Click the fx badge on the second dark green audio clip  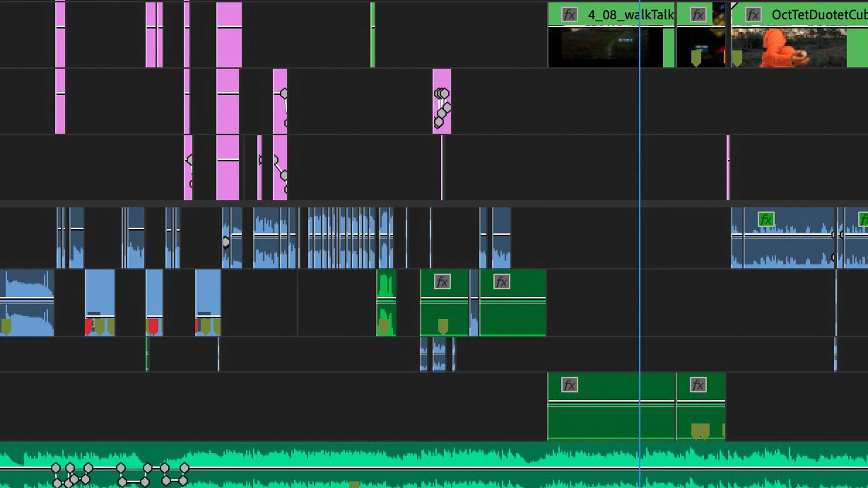pyautogui.click(x=501, y=282)
